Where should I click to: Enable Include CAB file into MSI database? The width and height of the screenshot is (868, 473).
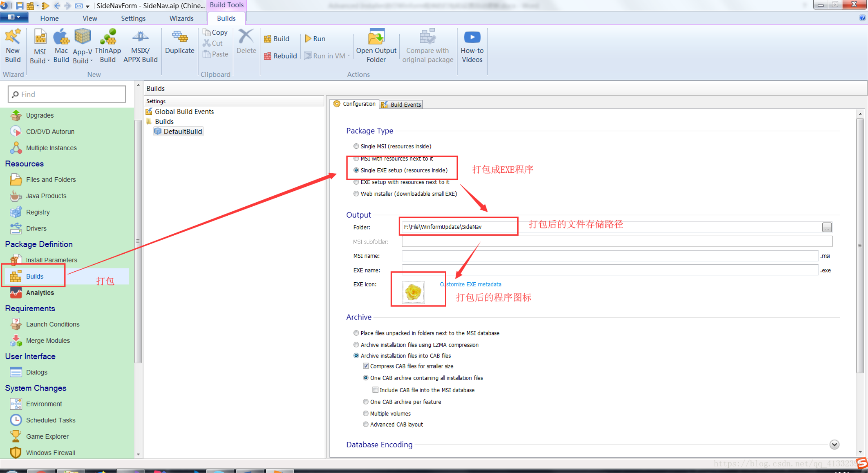[x=375, y=390]
